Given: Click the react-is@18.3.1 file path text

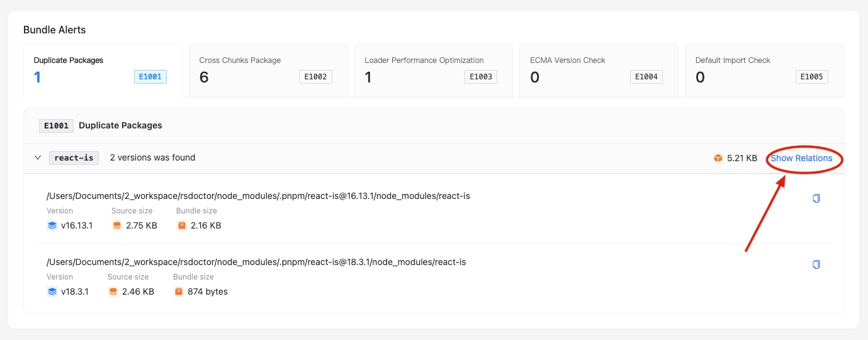Looking at the screenshot, I should (x=256, y=262).
